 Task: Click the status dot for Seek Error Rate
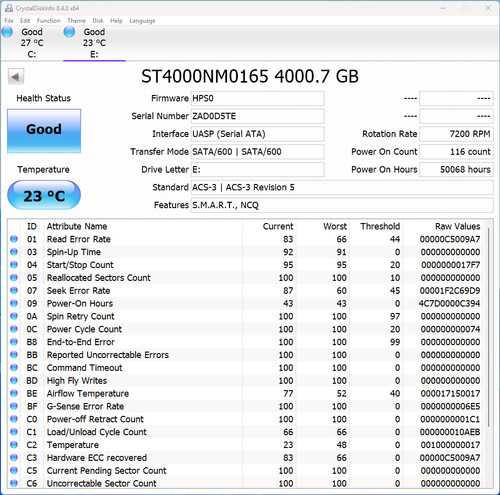[14, 290]
